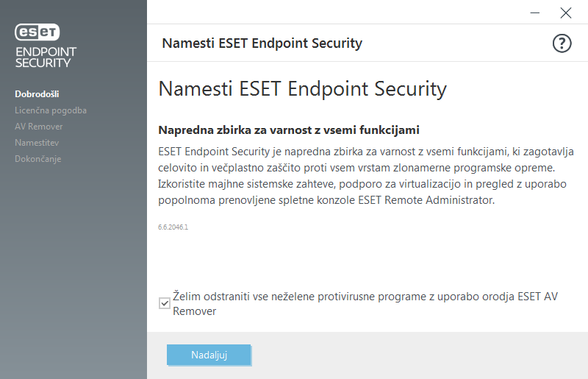Jump to the Namestitev step

(x=37, y=143)
